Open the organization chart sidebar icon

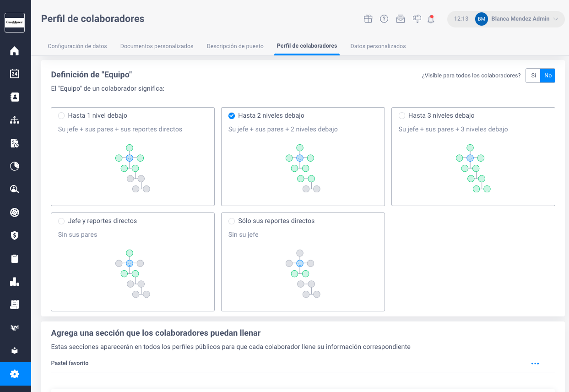15,120
